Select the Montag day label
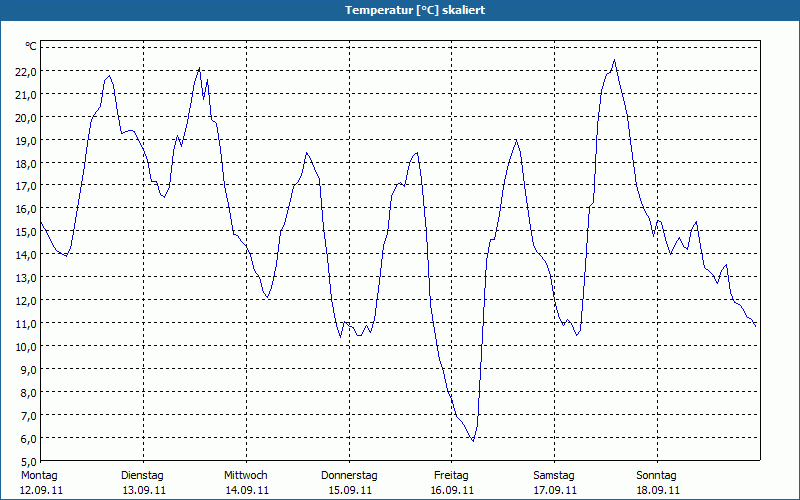 click(39, 475)
